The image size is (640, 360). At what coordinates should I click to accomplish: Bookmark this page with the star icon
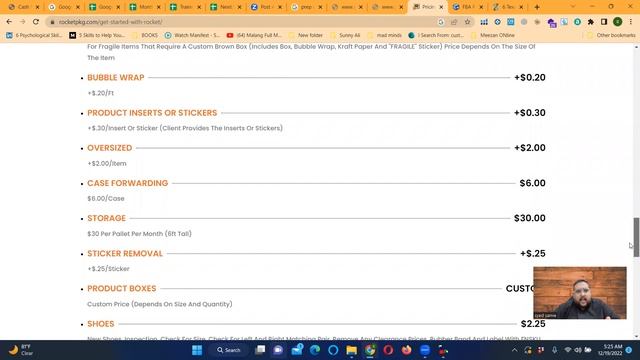pos(467,22)
